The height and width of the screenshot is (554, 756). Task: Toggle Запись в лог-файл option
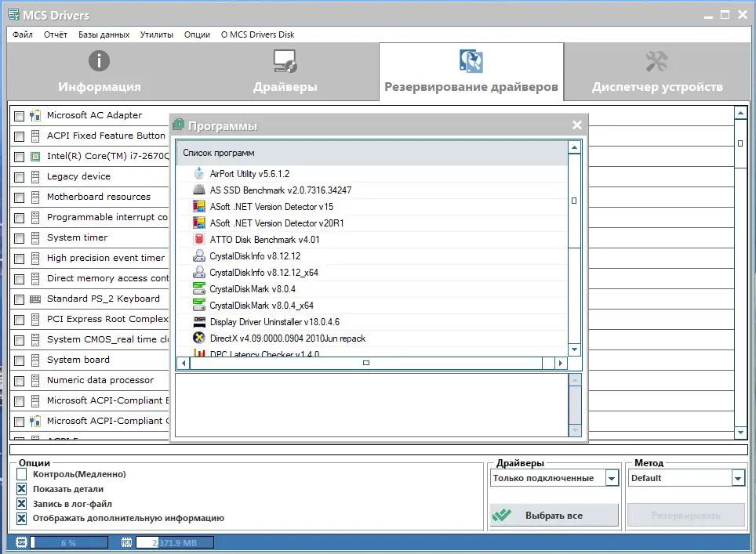click(x=22, y=504)
